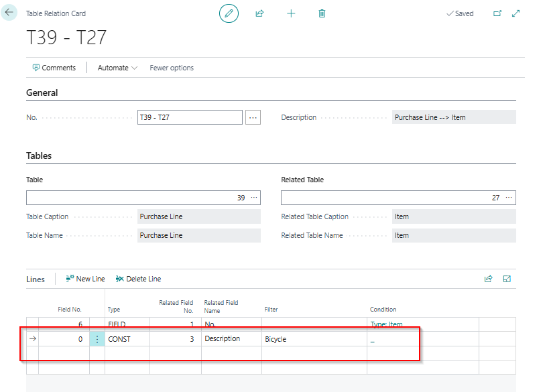543x392 pixels.
Task: Open row options for CONST line
Action: [x=97, y=339]
